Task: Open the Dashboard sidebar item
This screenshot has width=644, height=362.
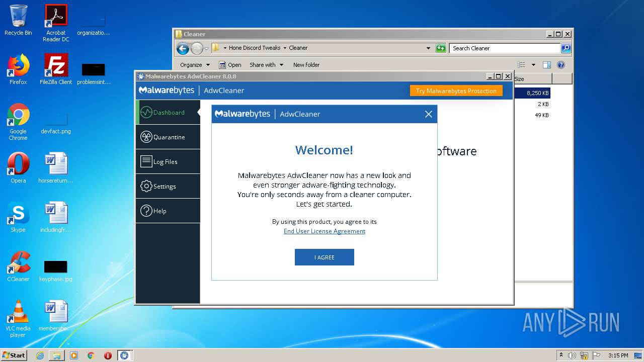Action: point(168,112)
